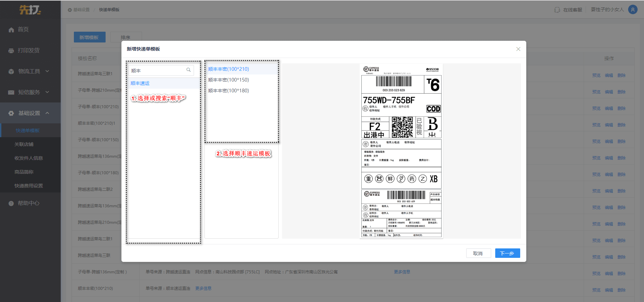644x302 pixels.
Task: Click the search magnifier icon in carrier search box
Action: 189,70
